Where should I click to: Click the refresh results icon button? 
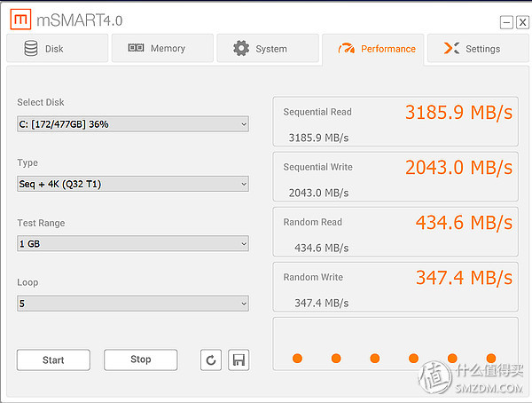(211, 360)
